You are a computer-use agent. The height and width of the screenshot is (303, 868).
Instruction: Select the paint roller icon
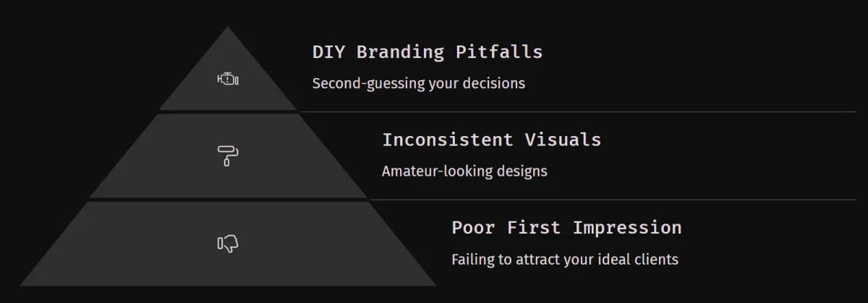228,155
